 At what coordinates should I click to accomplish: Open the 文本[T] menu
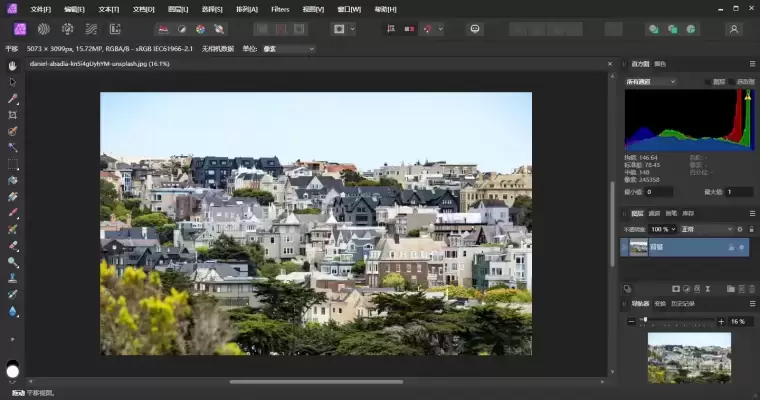click(x=109, y=9)
